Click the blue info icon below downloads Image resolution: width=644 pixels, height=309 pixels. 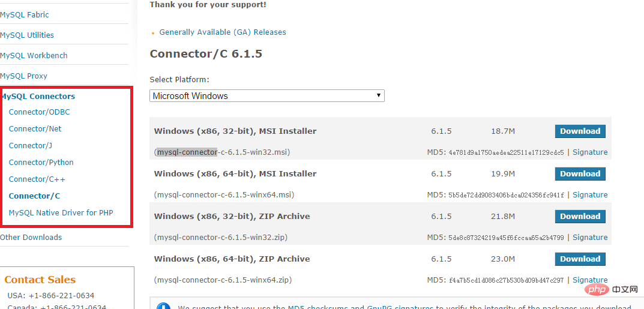[163, 306]
